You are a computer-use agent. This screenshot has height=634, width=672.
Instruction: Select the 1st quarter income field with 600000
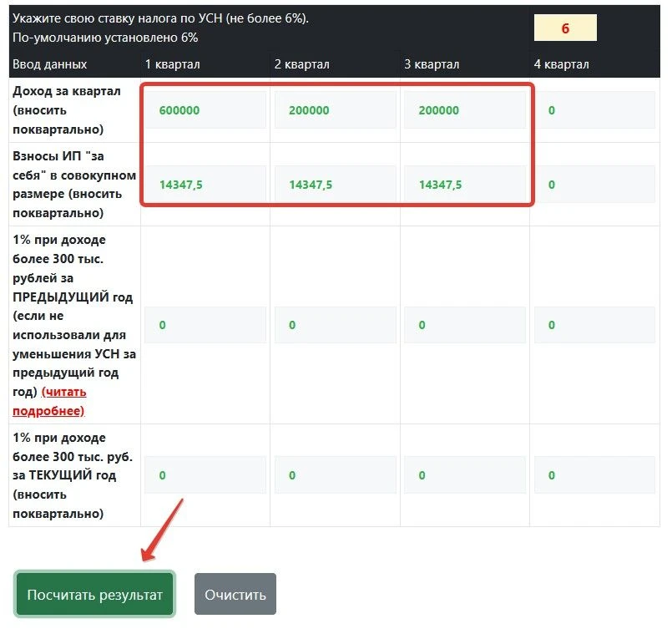click(x=205, y=109)
